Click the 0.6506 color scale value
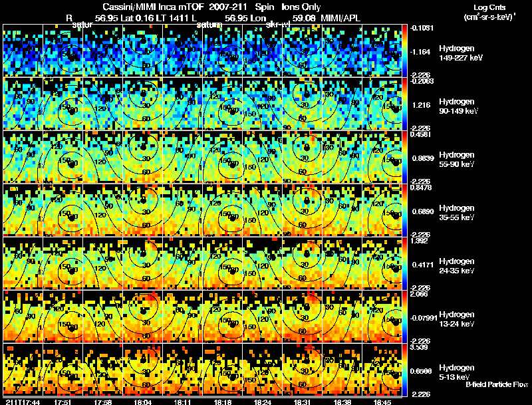The width and height of the screenshot is (532, 405). (x=421, y=372)
